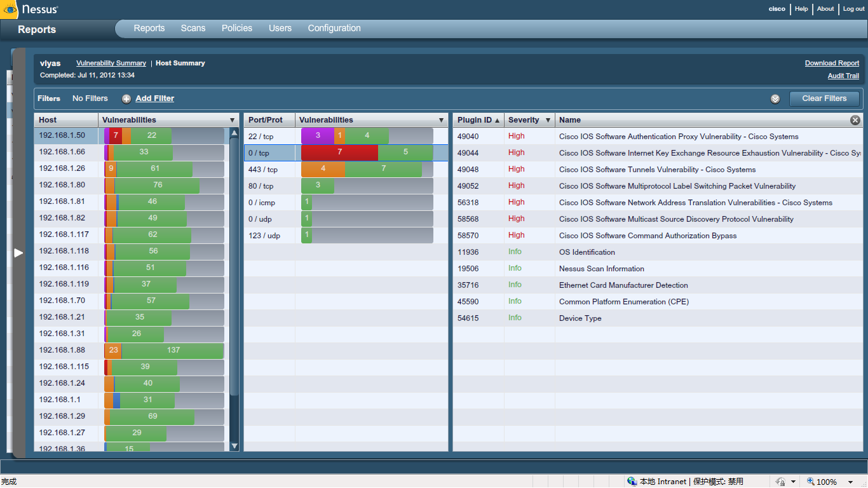868x488 pixels.
Task: Open plugin 49040 Authentication Proxy Vulnerability
Action: click(658, 137)
